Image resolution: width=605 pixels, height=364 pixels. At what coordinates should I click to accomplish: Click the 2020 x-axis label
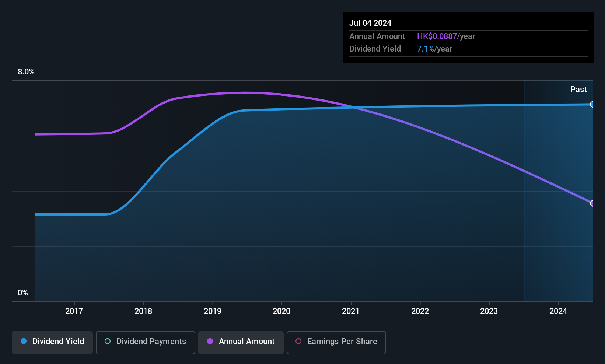(281, 311)
